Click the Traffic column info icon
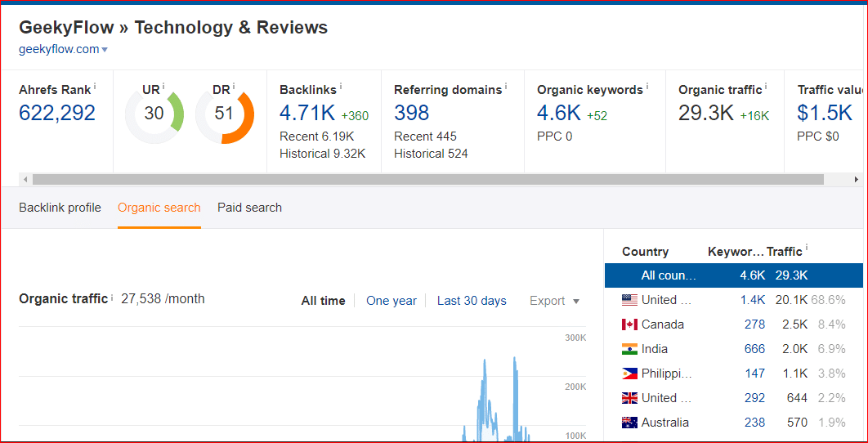This screenshot has height=443, width=868. click(806, 248)
